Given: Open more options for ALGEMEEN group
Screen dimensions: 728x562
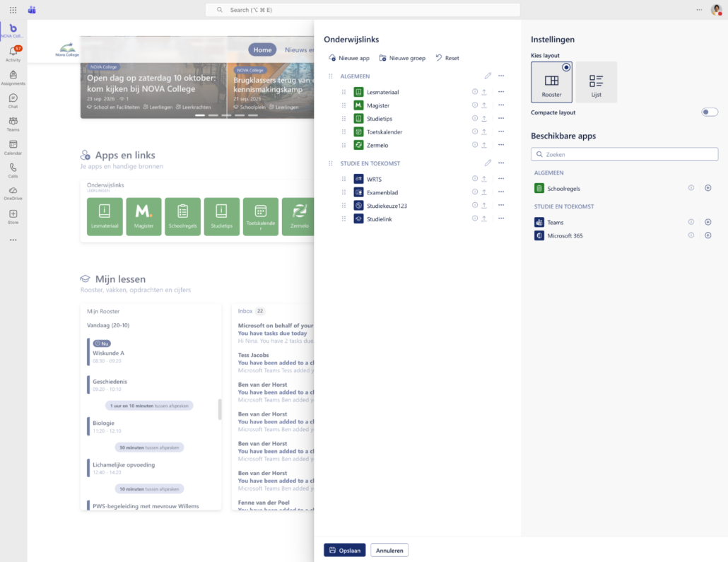Looking at the screenshot, I should coord(501,76).
